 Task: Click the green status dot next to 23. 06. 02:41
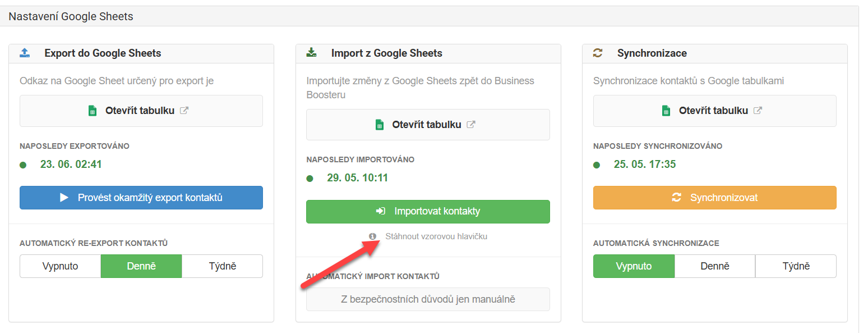[23, 165]
